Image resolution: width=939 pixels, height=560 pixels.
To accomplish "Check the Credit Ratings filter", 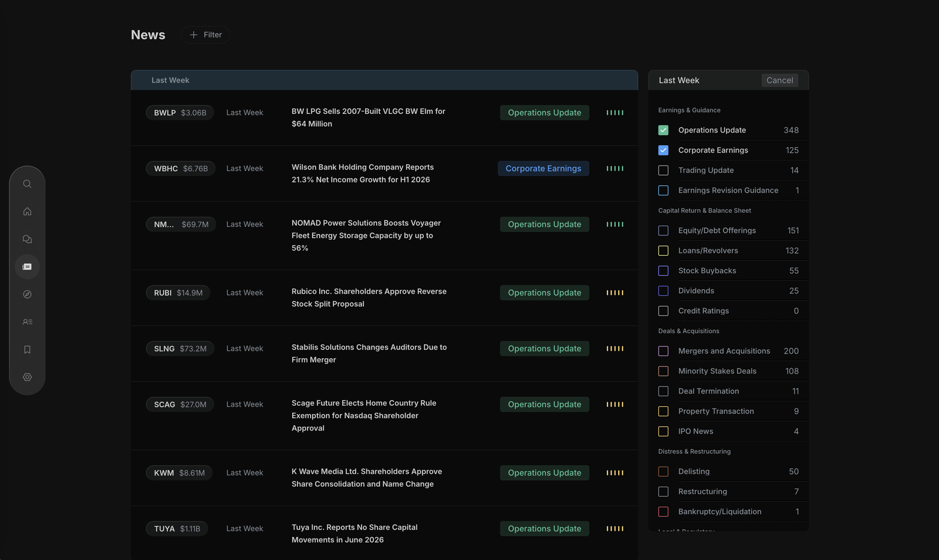I will (x=663, y=311).
